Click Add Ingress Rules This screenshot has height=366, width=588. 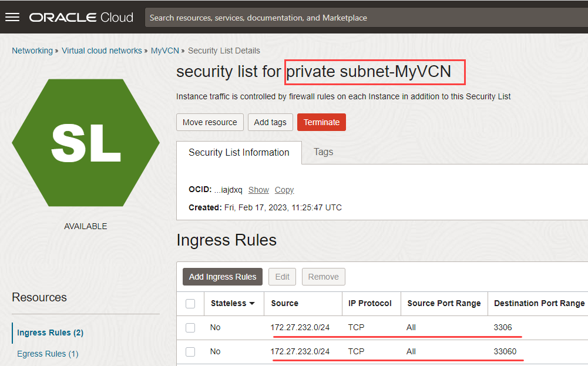tap(222, 276)
